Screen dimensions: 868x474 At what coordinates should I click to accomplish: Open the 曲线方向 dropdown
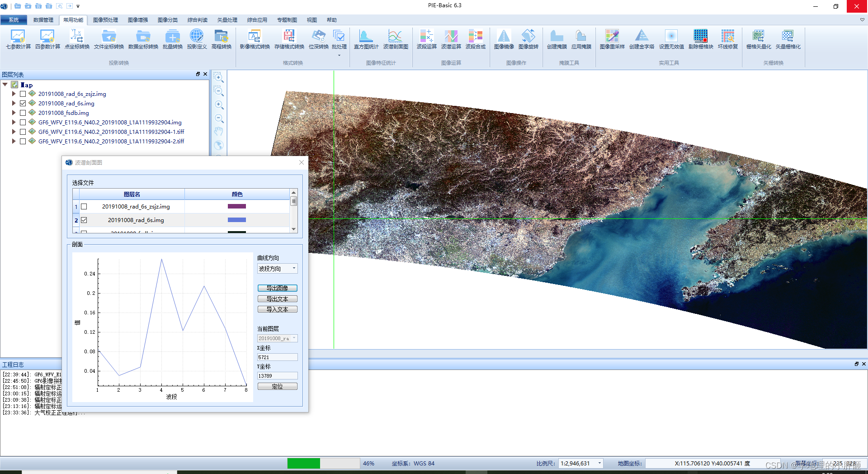click(x=277, y=269)
